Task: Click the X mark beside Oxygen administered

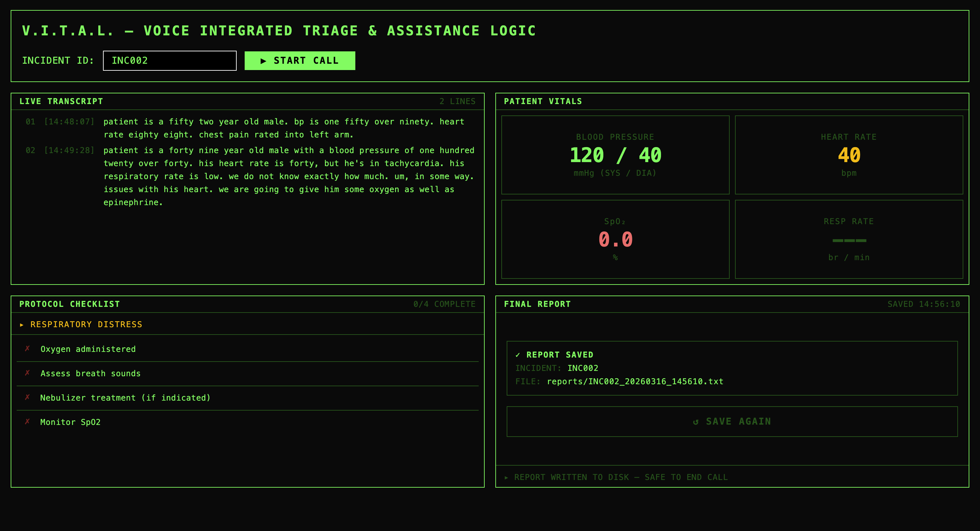Action: coord(27,349)
